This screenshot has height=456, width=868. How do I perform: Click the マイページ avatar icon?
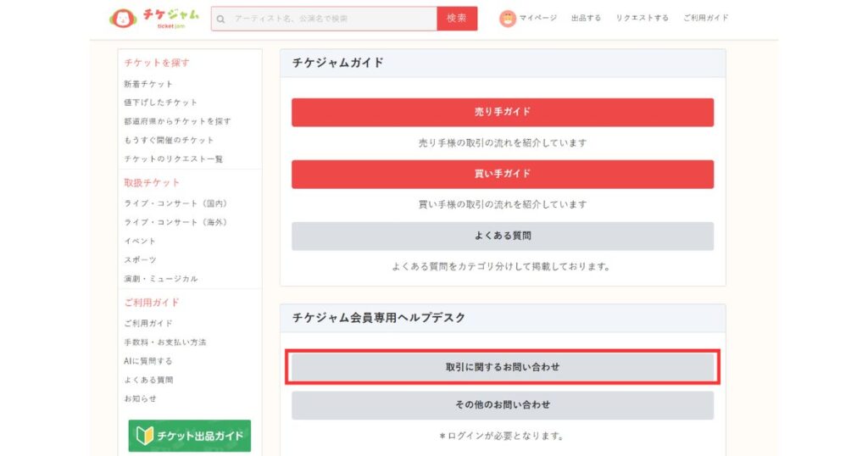[x=507, y=19]
